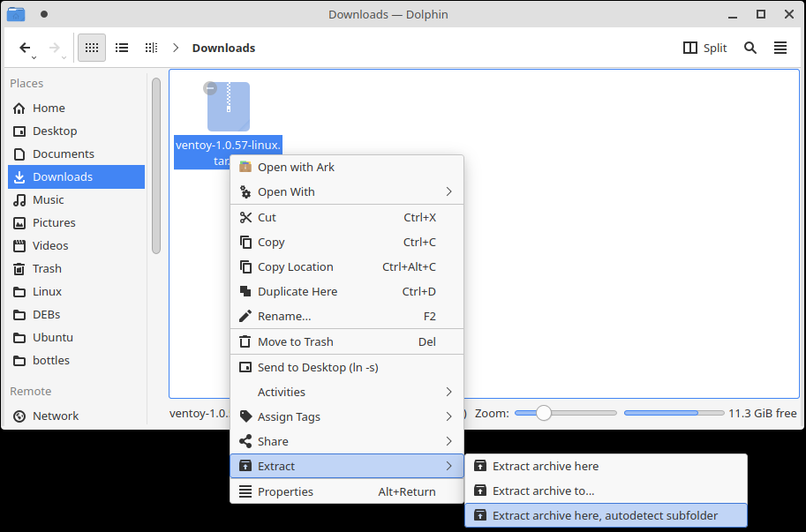This screenshot has height=532, width=806.
Task: Open the Extract submenu entry
Action: [x=347, y=466]
